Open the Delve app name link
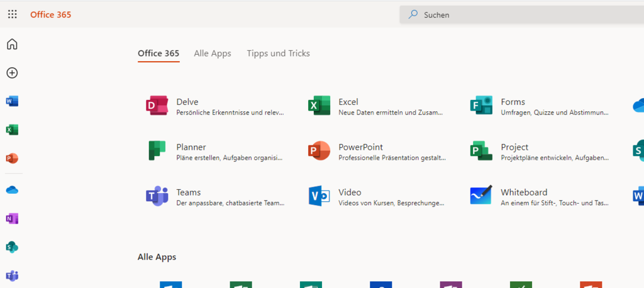Viewport: 644px width, 288px height. tap(187, 102)
